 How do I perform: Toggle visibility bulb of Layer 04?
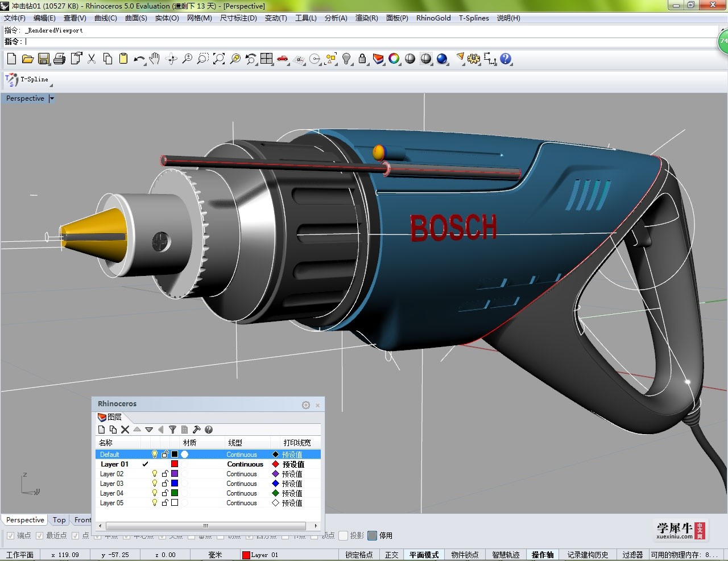(154, 493)
